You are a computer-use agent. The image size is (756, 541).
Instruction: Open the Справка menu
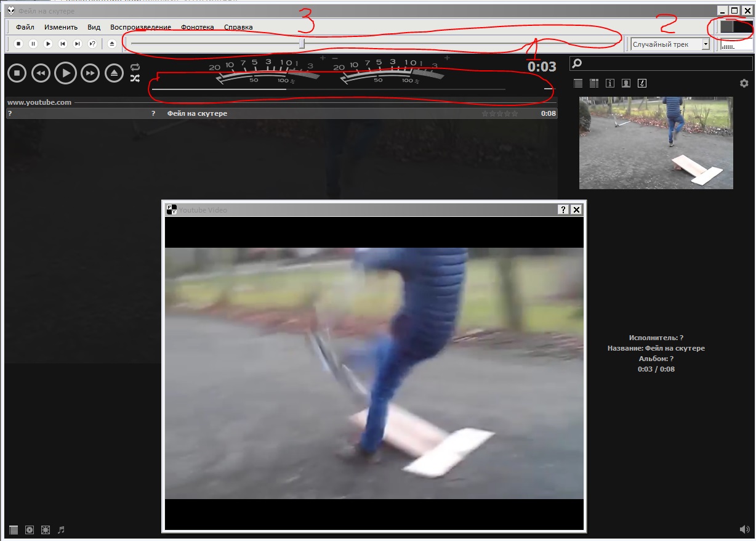coord(238,27)
